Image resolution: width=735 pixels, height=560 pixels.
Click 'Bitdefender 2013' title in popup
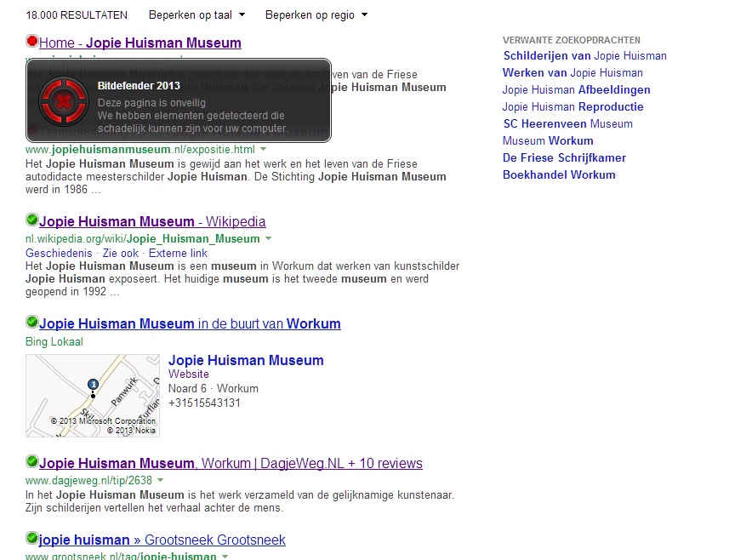[139, 86]
